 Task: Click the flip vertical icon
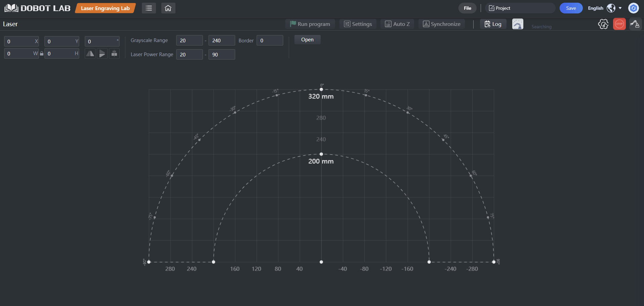(102, 53)
